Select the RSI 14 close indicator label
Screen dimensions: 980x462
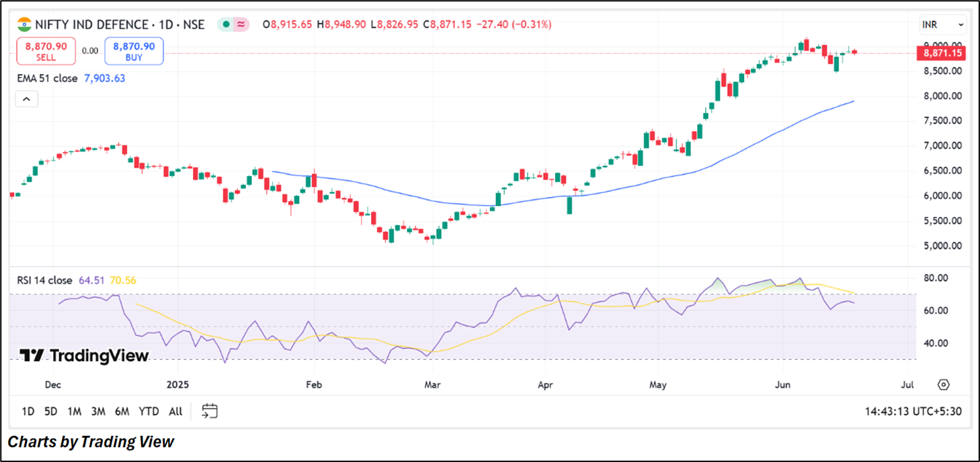click(44, 280)
